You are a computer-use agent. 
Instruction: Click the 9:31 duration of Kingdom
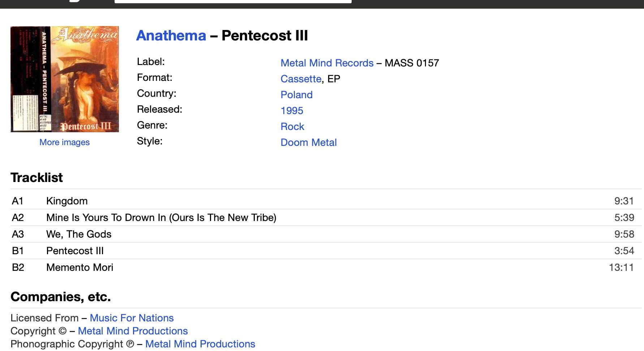click(624, 201)
